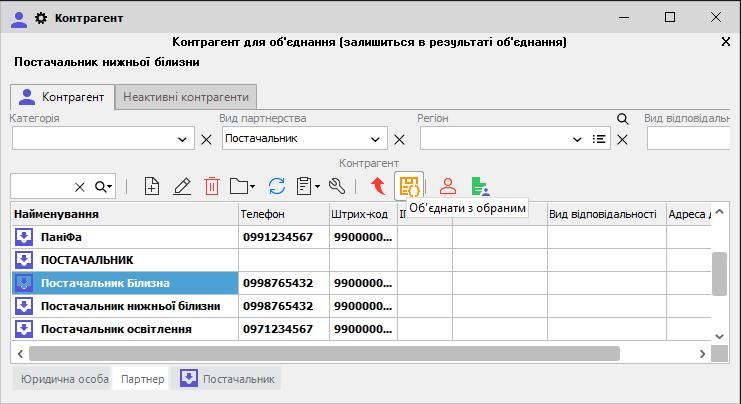Select the Партнер bottom tab
Screen dimensions: 741x404
tap(142, 379)
